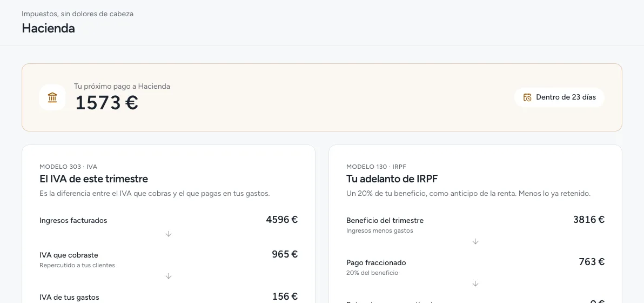
Task: Click the IVA que cobraste row
Action: coord(169,259)
